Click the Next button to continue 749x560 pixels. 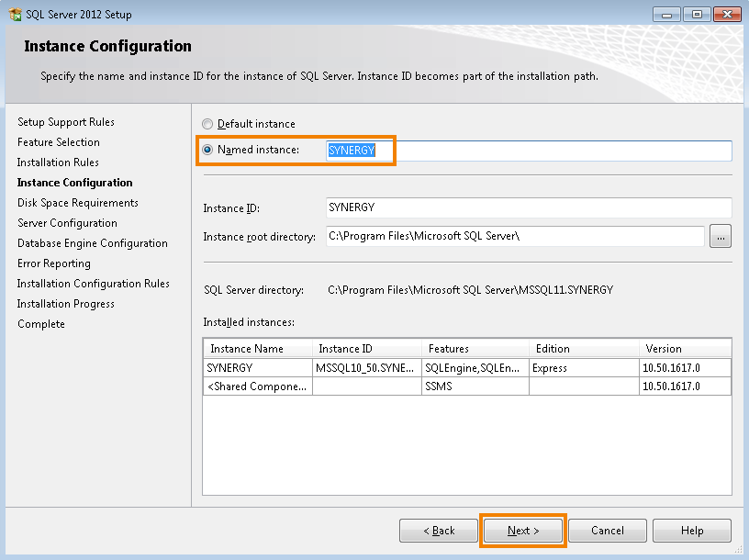click(x=522, y=530)
